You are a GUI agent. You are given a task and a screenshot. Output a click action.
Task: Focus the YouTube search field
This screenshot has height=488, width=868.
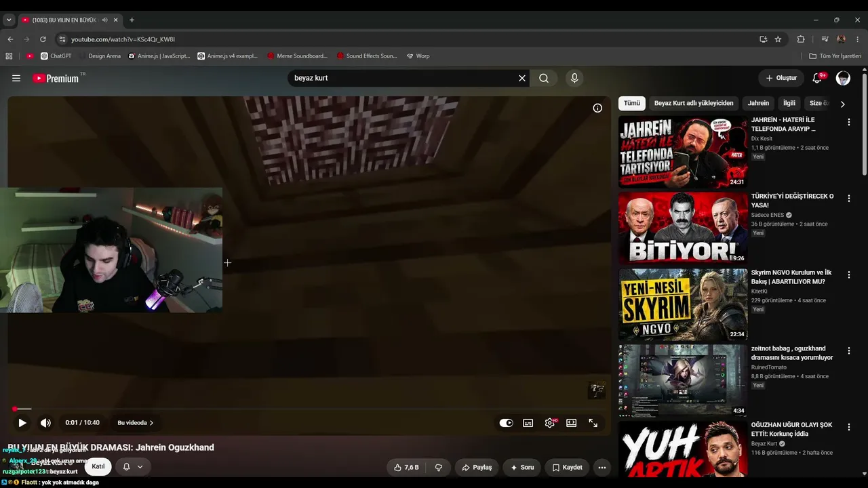pyautogui.click(x=404, y=78)
